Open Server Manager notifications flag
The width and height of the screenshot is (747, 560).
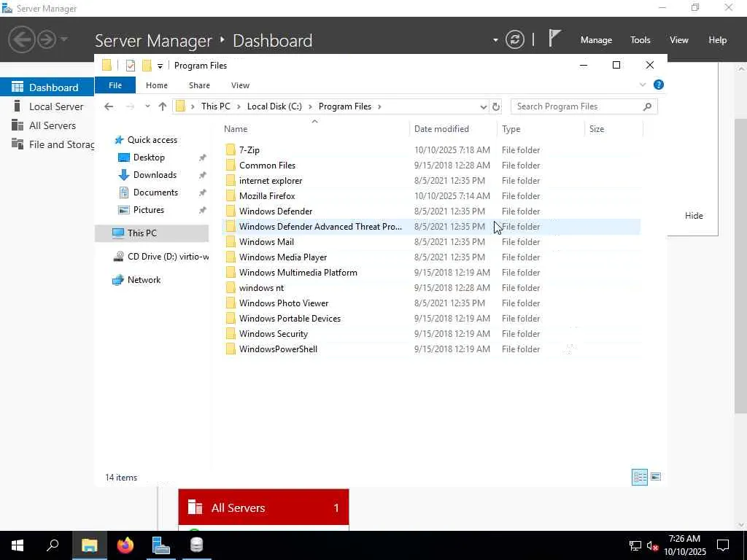click(554, 39)
